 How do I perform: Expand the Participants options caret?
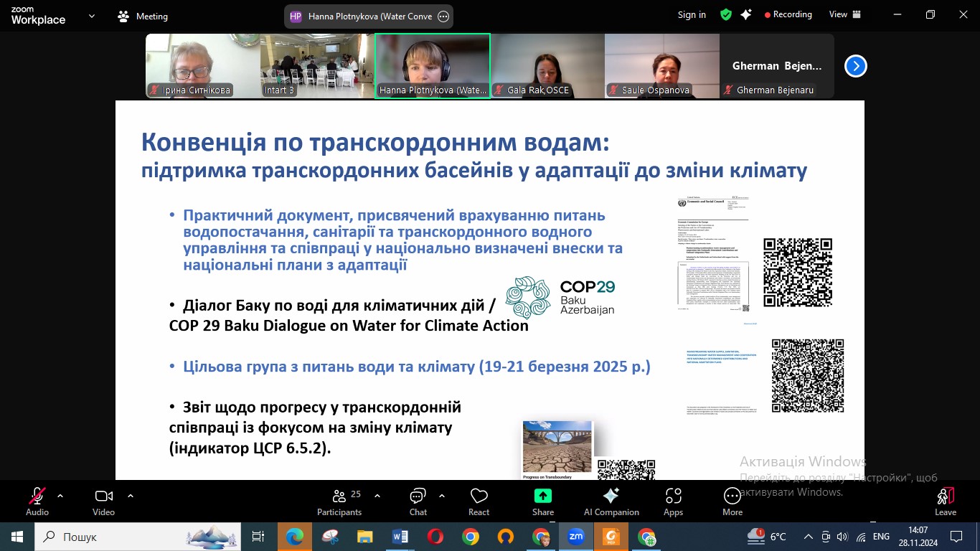point(377,495)
